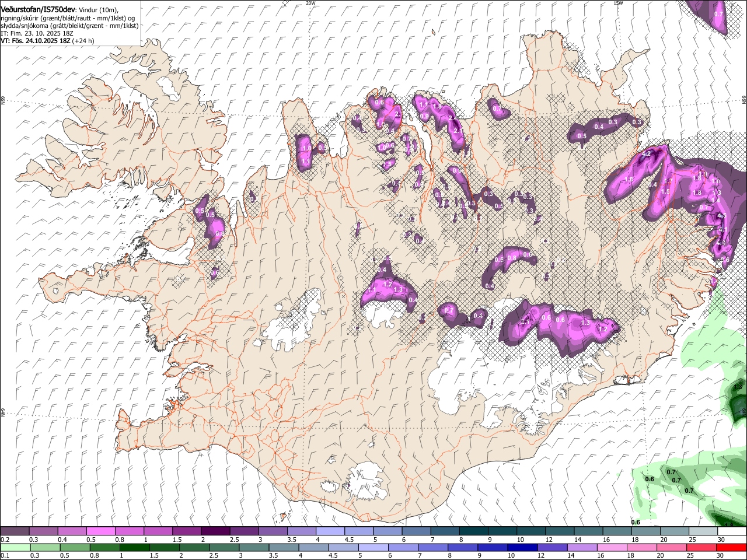The image size is (747, 560).
Task: Select bottom-row light violet swatch between 14 and 16
Action: click(x=582, y=547)
